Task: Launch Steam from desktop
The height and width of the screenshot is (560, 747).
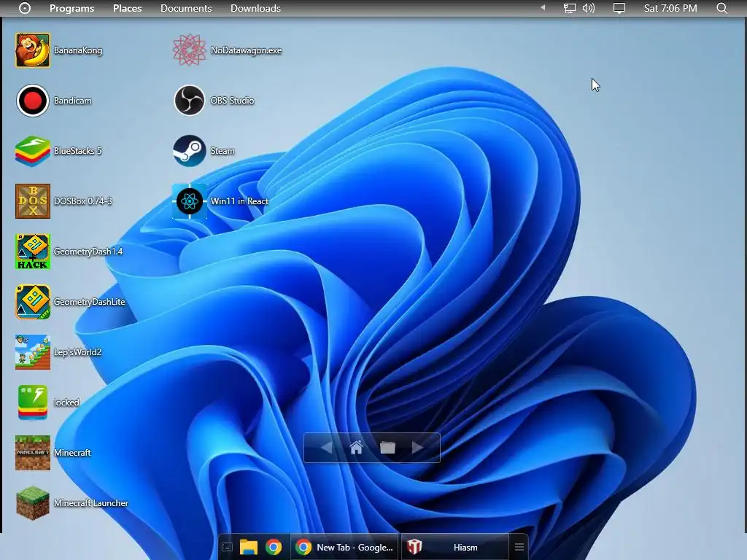Action: pyautogui.click(x=189, y=151)
